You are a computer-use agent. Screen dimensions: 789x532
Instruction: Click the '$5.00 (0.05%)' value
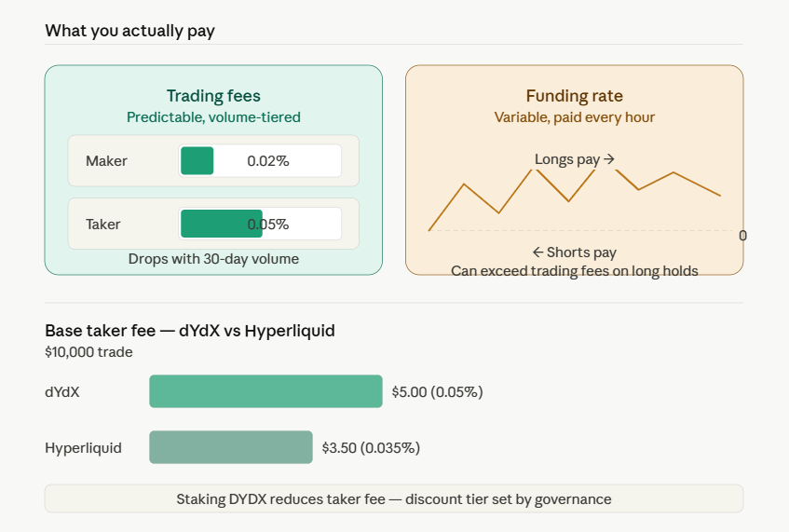437,392
